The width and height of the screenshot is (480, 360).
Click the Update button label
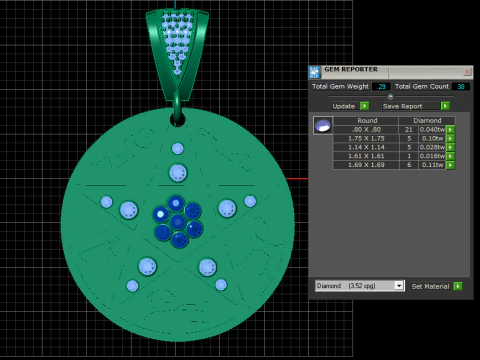click(x=343, y=106)
